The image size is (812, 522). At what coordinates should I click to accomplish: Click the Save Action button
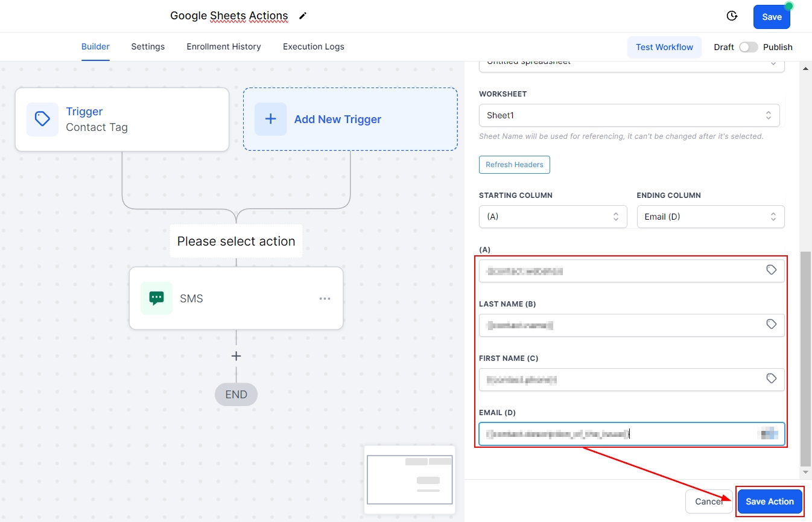pyautogui.click(x=769, y=501)
